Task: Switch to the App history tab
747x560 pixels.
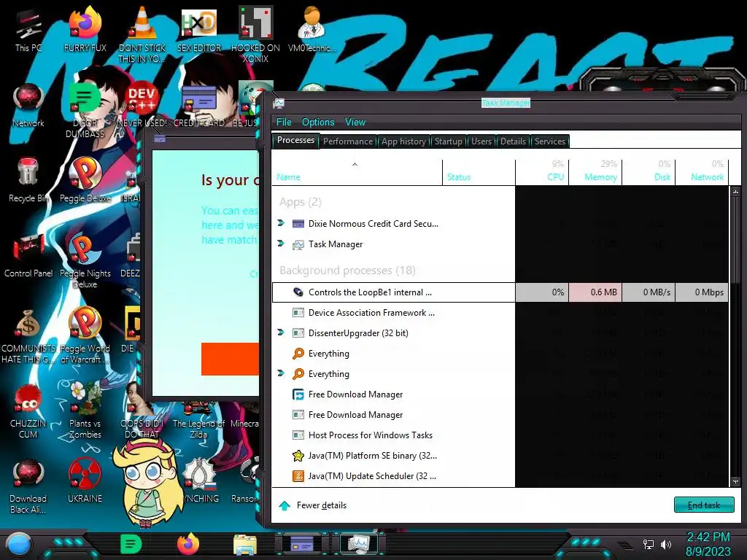Action: [x=403, y=141]
